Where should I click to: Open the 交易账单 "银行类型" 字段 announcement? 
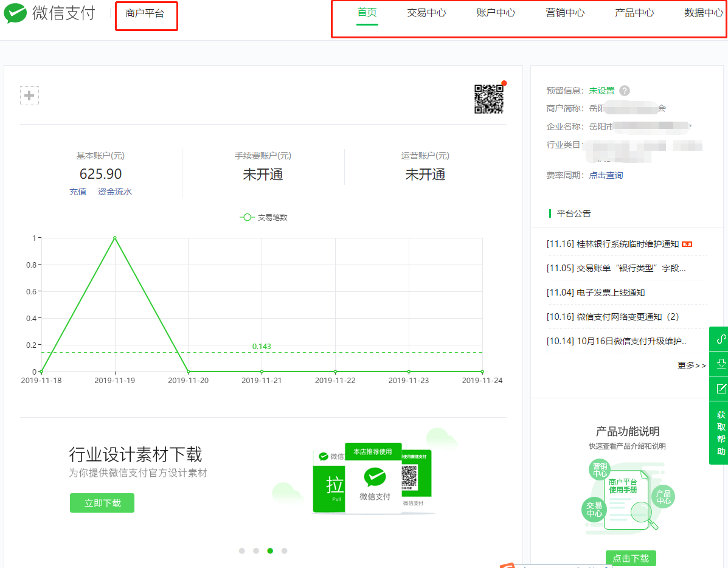point(616,268)
